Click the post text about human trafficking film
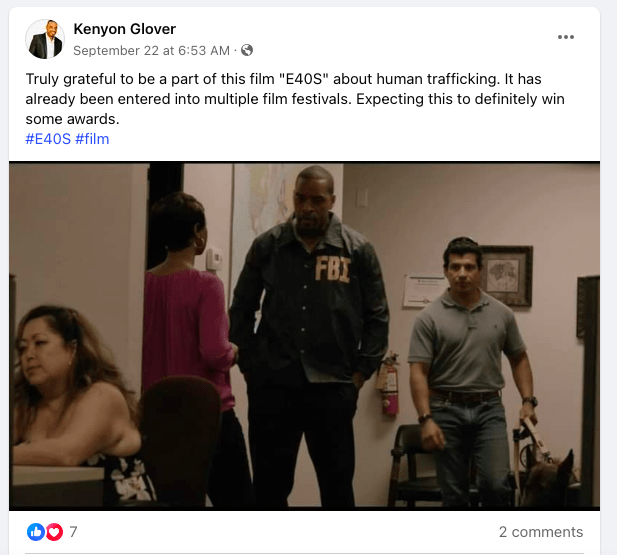 [x=295, y=99]
